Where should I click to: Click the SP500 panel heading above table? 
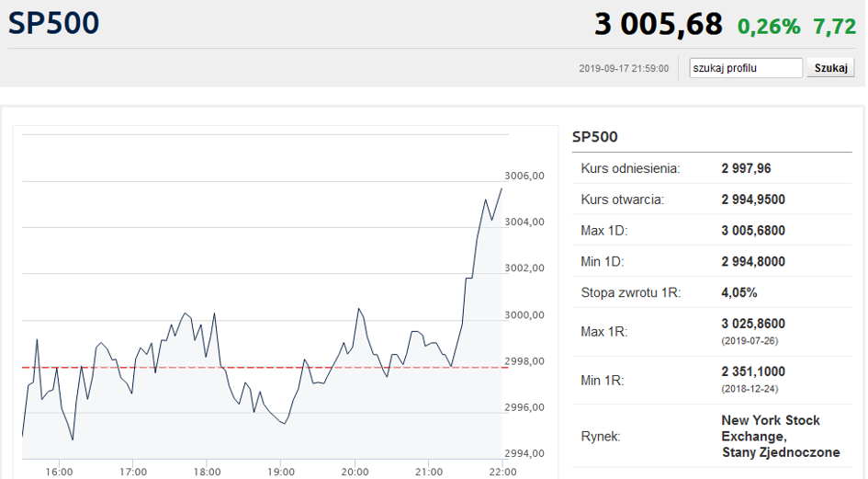[594, 136]
